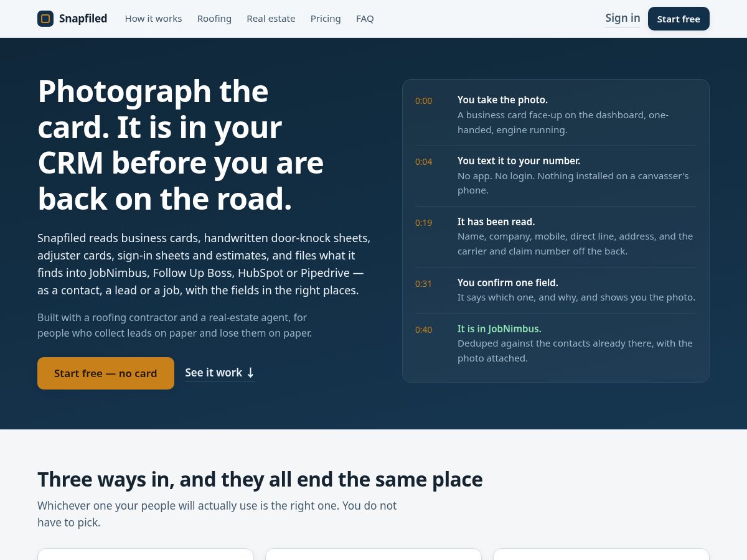Click 'Deduped against the contacts already there' text
This screenshot has width=747, height=560.
point(575,351)
